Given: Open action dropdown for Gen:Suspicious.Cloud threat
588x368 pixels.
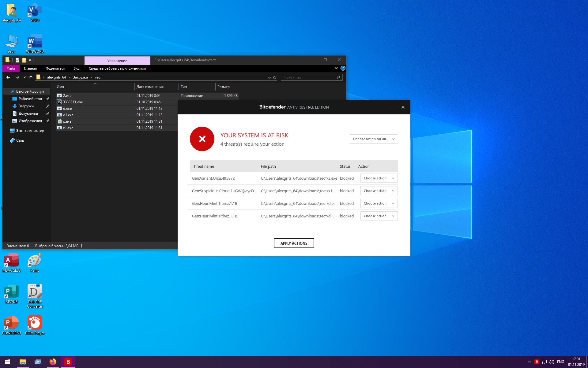Looking at the screenshot, I should pyautogui.click(x=379, y=191).
